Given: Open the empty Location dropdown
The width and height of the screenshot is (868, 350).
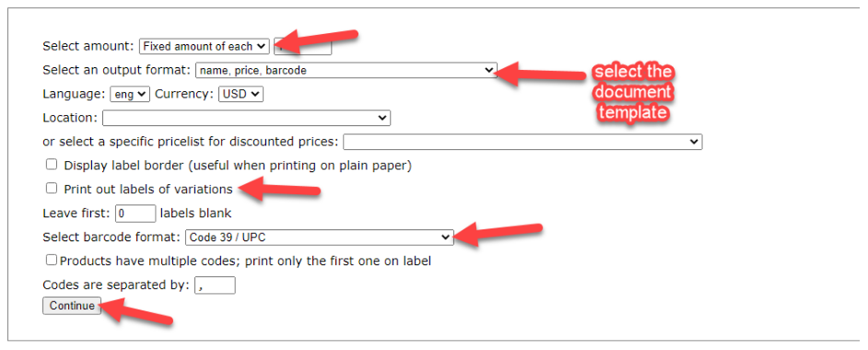Looking at the screenshot, I should (246, 118).
